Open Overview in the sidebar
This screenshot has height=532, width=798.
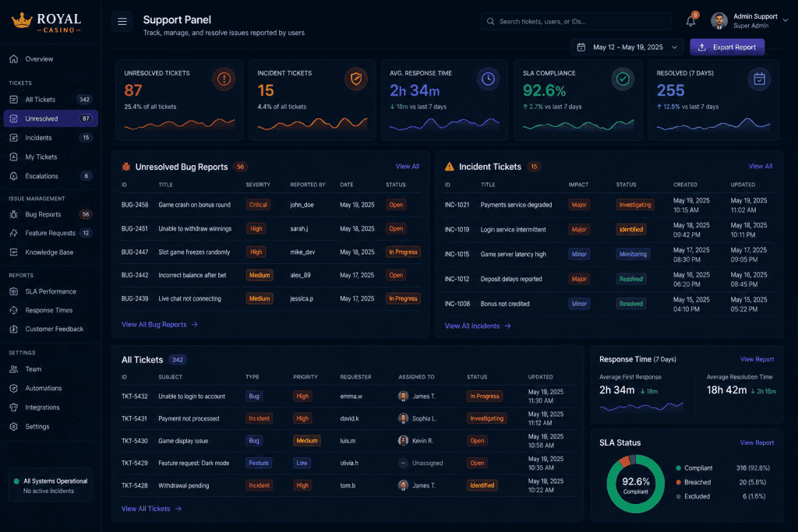51,59
